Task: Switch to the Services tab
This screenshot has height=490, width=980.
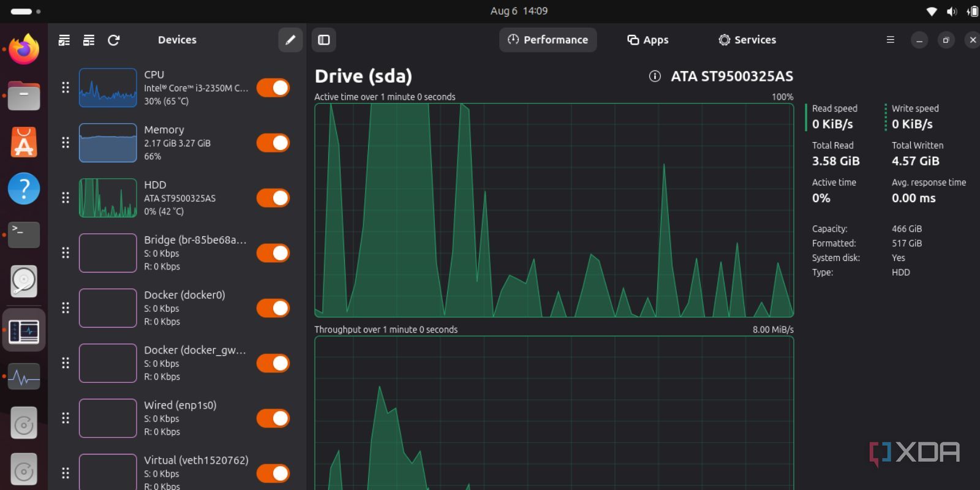Action: pos(747,40)
